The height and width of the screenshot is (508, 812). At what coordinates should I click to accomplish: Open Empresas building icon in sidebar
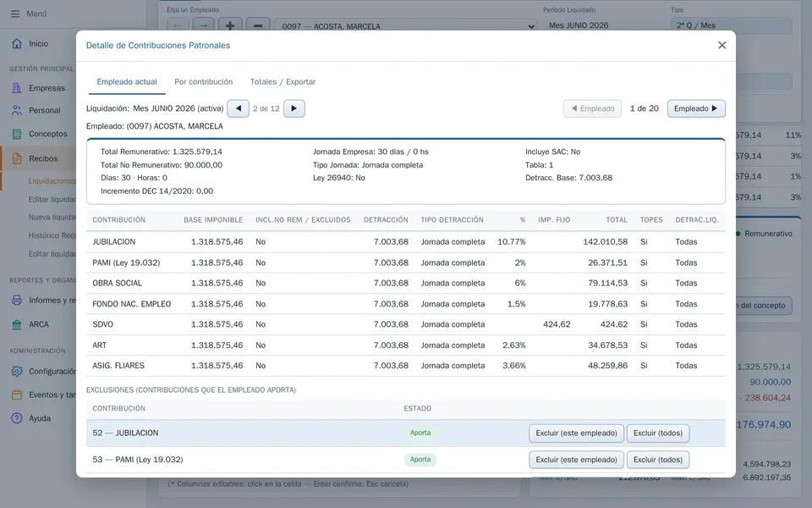(x=17, y=88)
